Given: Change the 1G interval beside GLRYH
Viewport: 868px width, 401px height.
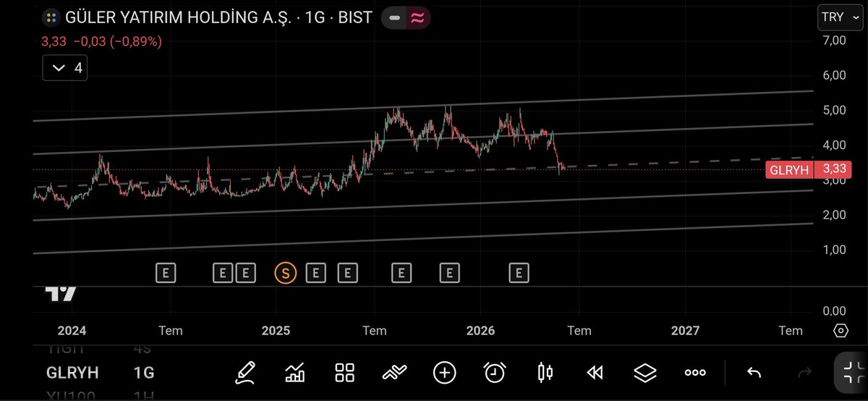Looking at the screenshot, I should pos(144,373).
